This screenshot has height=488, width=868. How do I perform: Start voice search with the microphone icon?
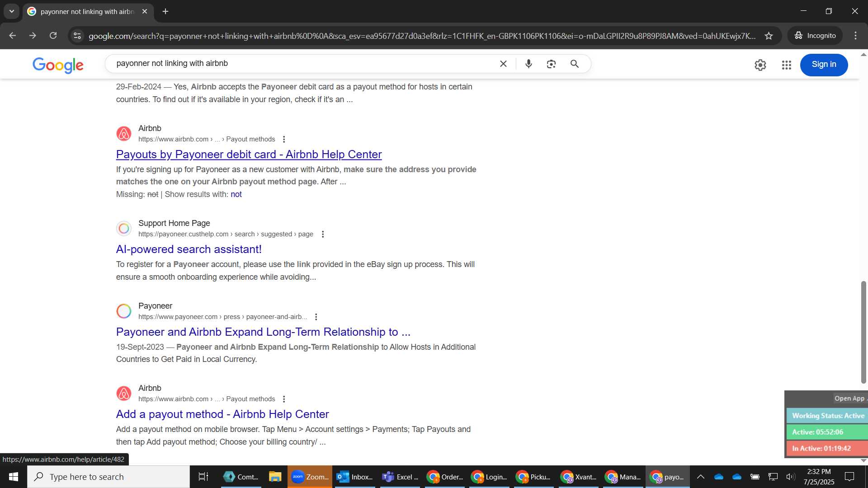click(528, 64)
